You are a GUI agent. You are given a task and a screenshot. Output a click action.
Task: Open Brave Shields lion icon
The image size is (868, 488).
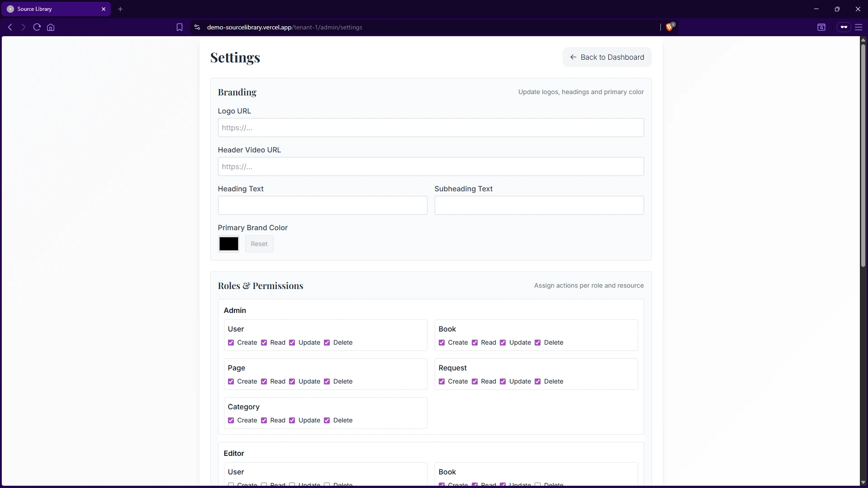click(x=669, y=27)
